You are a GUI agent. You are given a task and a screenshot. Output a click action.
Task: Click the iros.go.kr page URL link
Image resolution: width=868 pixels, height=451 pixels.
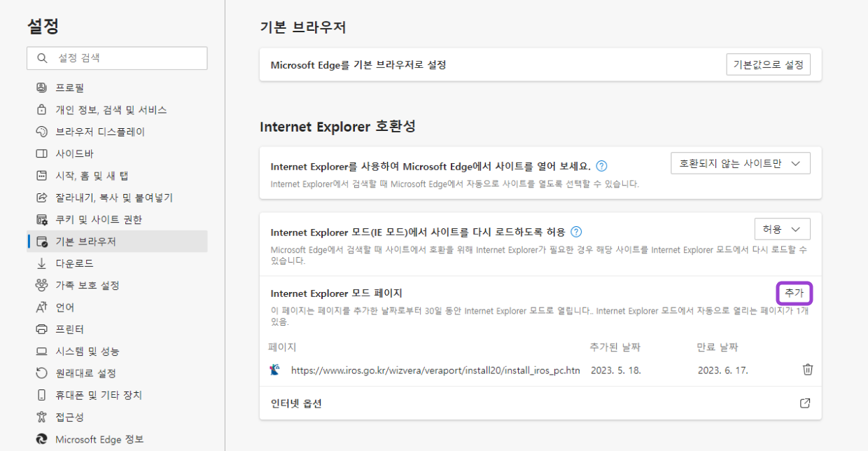pyautogui.click(x=434, y=369)
